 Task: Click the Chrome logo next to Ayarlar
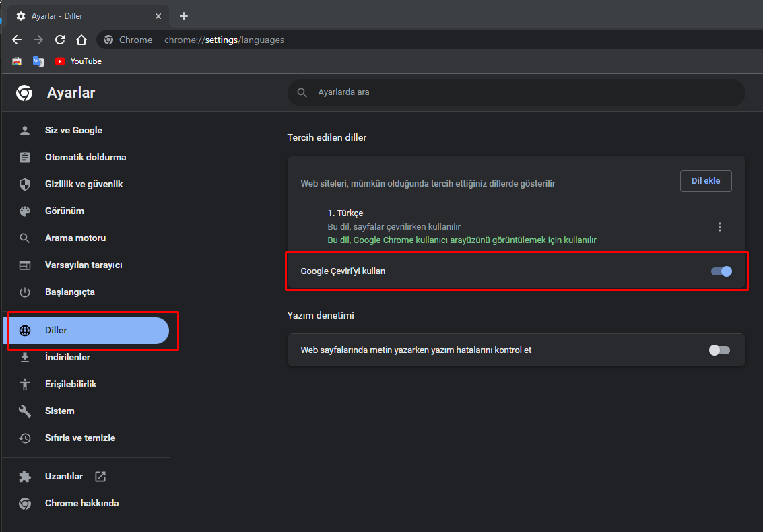24,92
